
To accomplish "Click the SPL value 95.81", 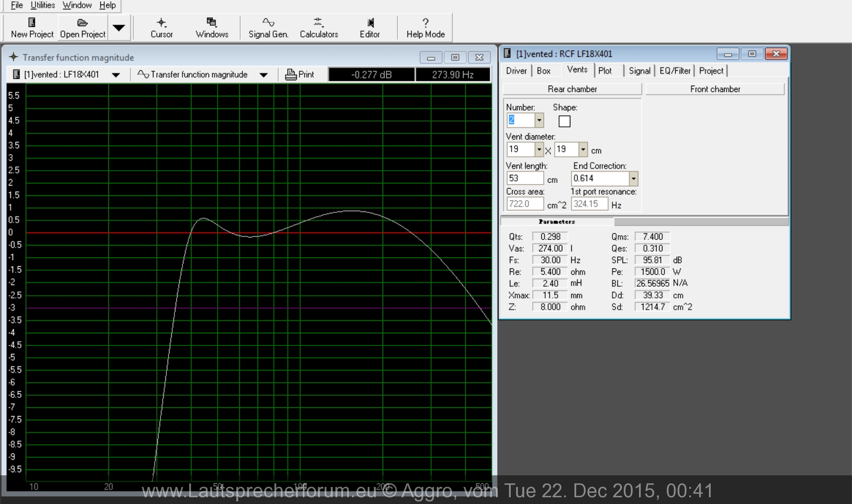I will point(652,260).
